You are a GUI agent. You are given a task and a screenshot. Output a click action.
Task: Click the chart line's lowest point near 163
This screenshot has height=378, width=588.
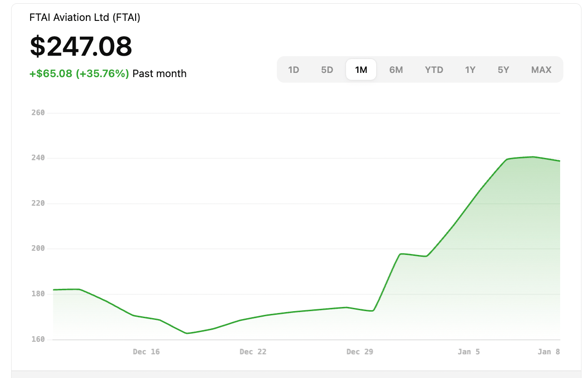tap(187, 333)
